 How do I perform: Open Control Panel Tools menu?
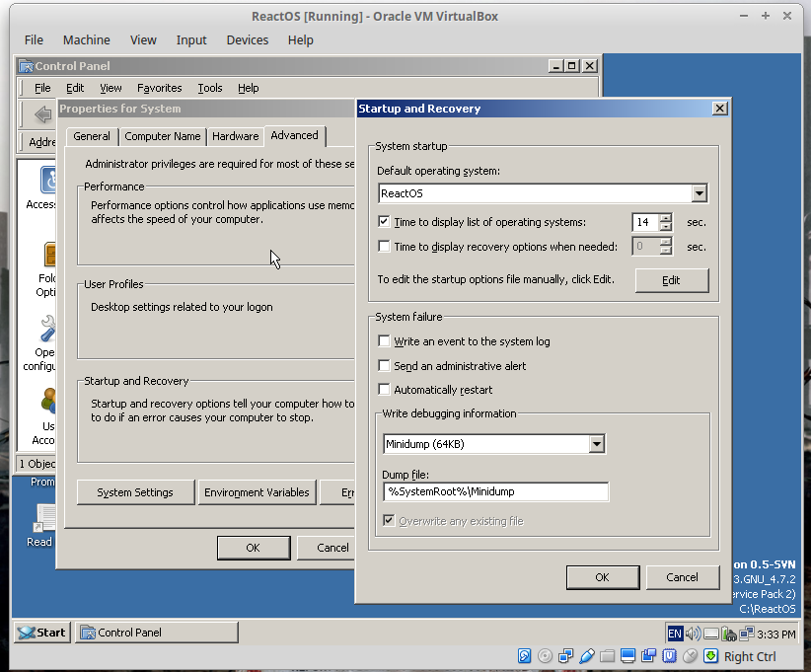click(x=210, y=88)
